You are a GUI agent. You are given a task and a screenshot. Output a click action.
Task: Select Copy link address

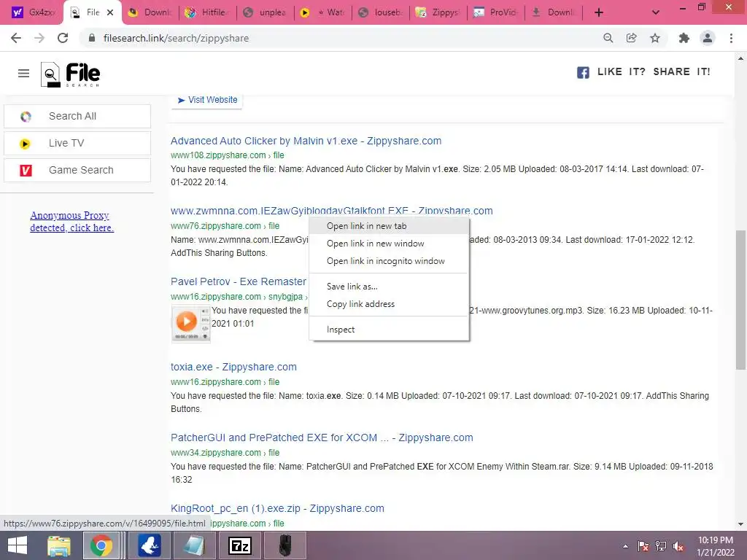tap(390, 304)
